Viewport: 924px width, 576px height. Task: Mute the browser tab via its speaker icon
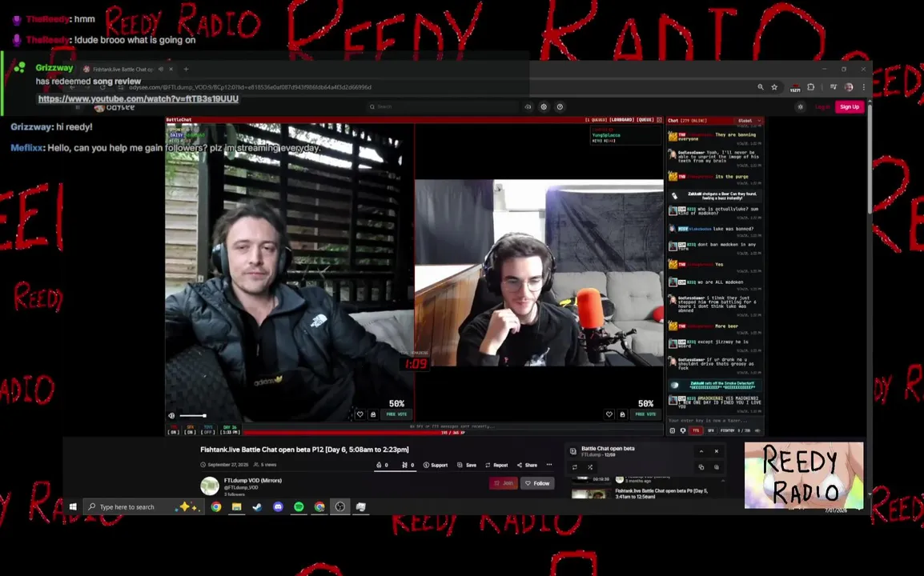161,69
